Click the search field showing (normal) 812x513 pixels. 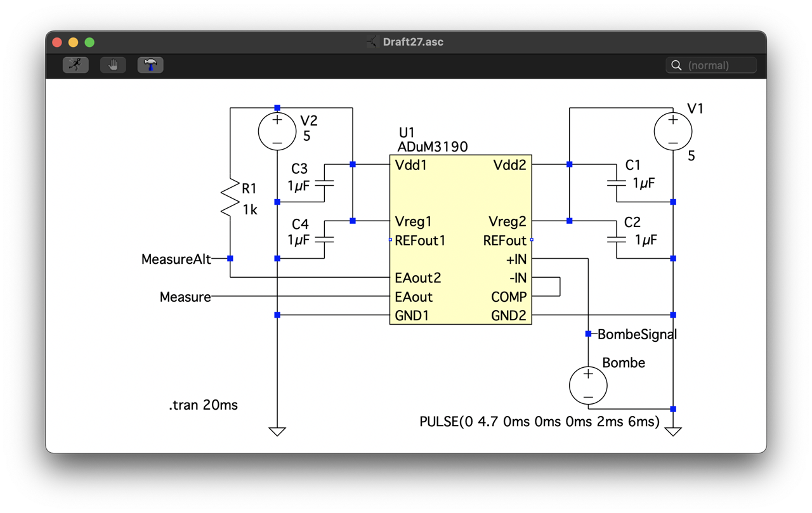(x=711, y=65)
